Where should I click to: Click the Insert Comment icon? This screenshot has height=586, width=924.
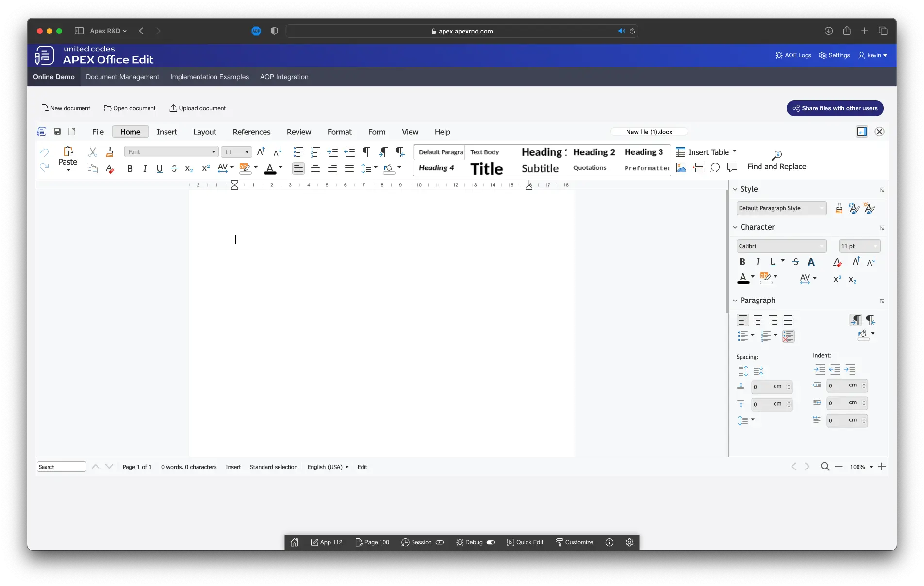[732, 167]
